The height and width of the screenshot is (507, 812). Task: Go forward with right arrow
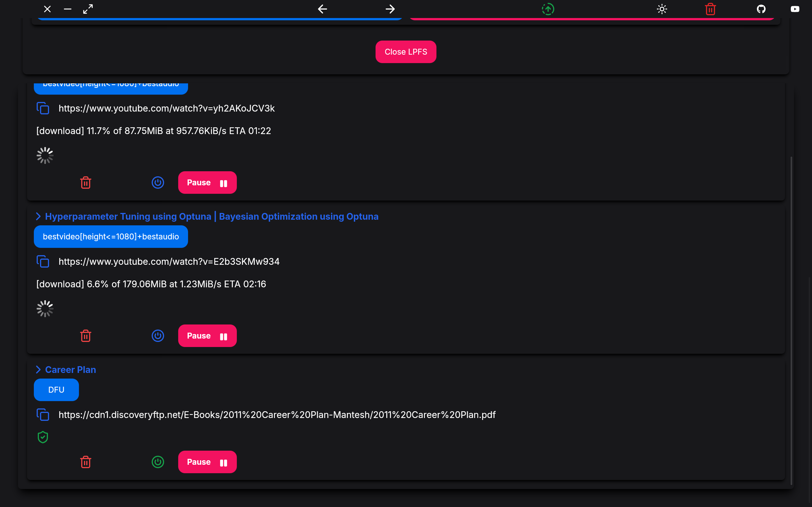click(x=390, y=9)
